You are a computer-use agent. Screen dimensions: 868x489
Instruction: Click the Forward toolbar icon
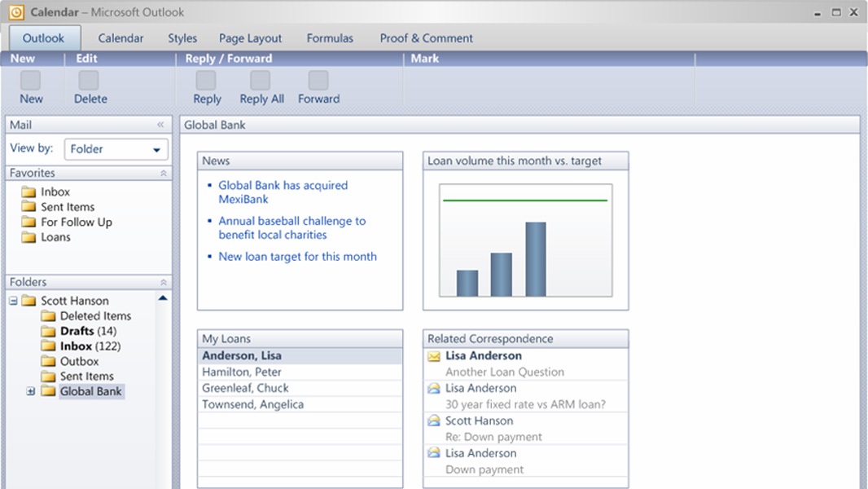(x=318, y=80)
